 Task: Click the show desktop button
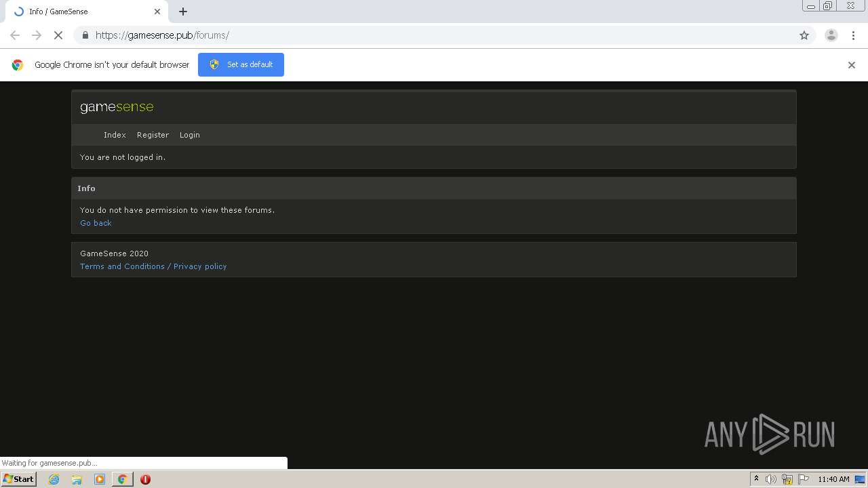tap(860, 479)
